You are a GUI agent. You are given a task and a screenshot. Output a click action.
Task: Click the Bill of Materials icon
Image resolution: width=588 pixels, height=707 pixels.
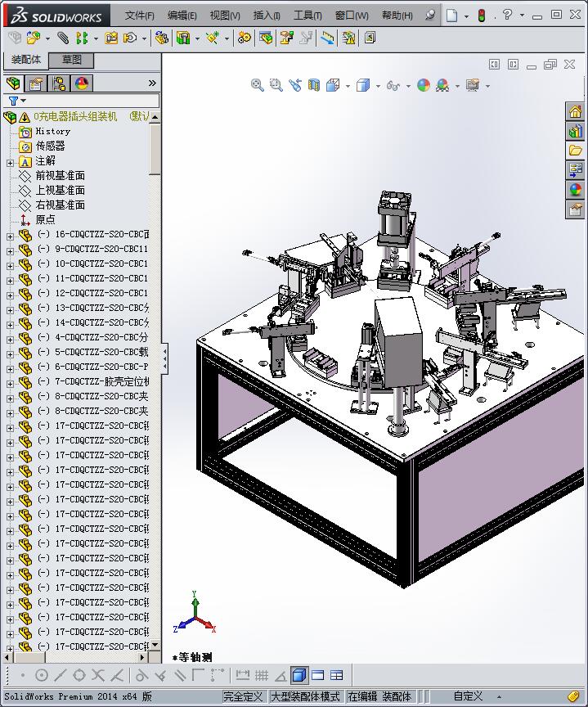click(266, 38)
